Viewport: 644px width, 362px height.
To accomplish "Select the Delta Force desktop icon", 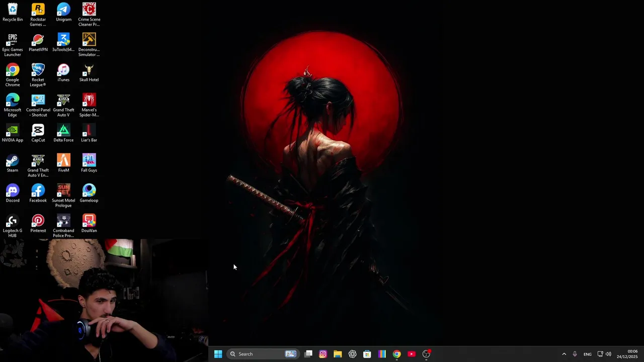I will click(63, 133).
